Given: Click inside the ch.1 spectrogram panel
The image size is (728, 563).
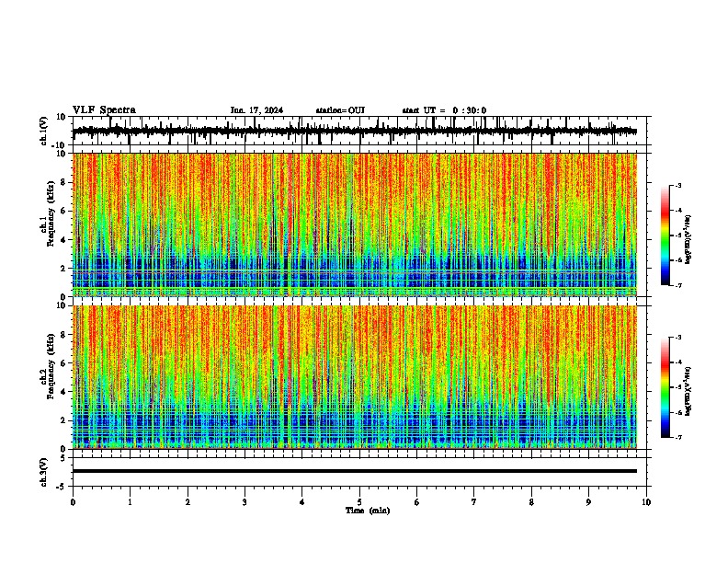Looking at the screenshot, I should click(x=355, y=224).
